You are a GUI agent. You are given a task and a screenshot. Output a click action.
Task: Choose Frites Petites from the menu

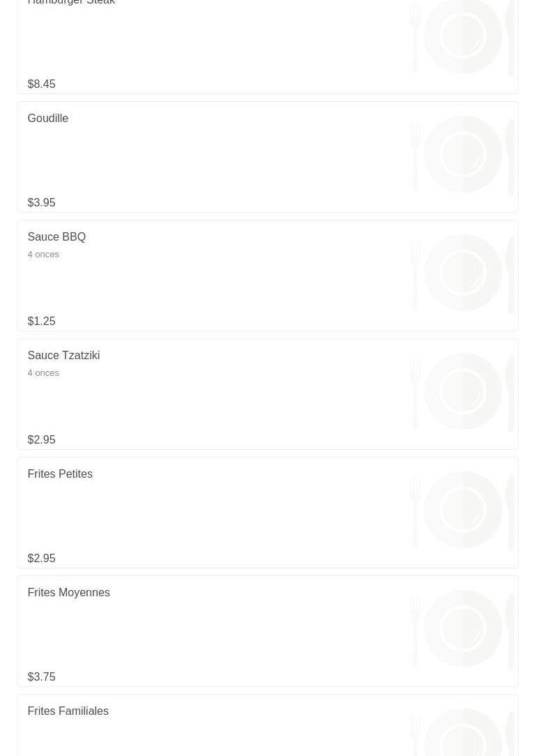click(60, 474)
